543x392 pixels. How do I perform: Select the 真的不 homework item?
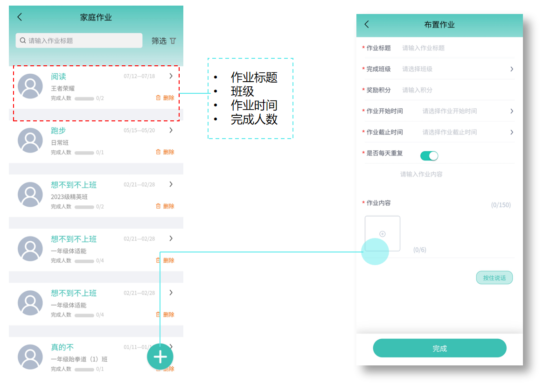[x=62, y=348]
